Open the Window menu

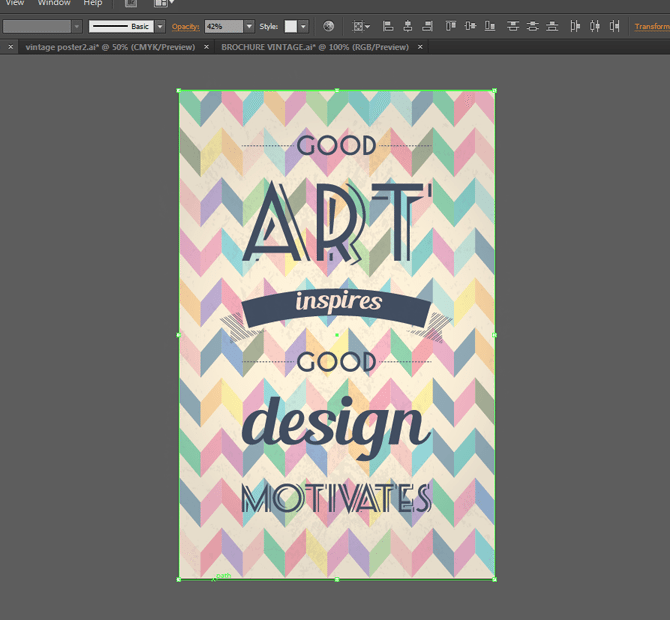click(54, 4)
